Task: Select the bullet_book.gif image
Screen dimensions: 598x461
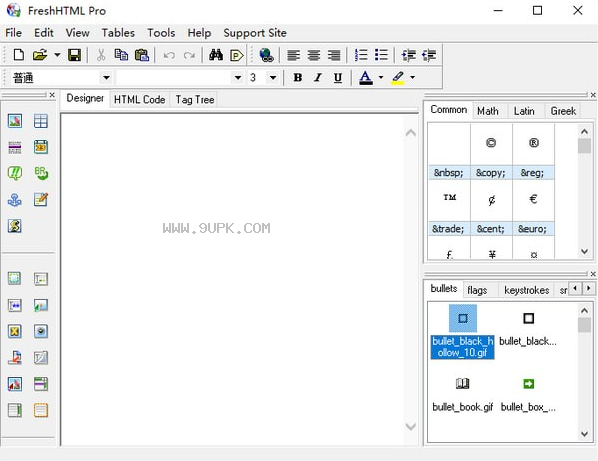Action: coord(463,395)
